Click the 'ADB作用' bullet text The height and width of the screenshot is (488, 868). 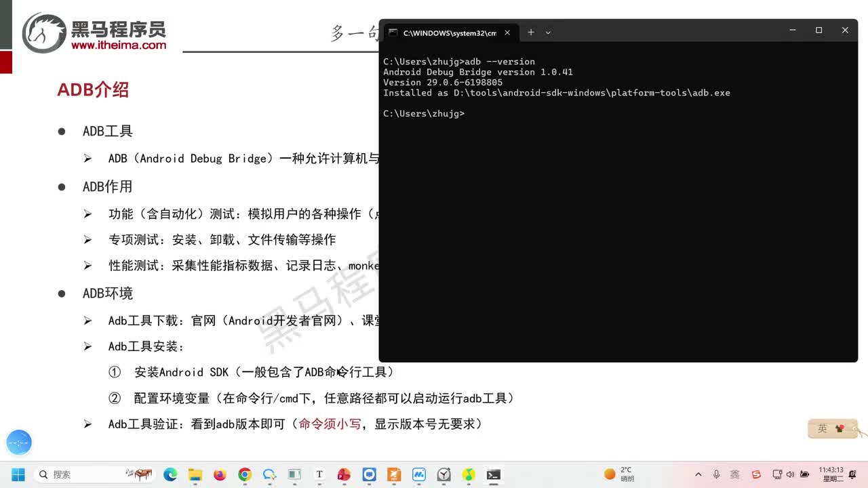click(108, 186)
